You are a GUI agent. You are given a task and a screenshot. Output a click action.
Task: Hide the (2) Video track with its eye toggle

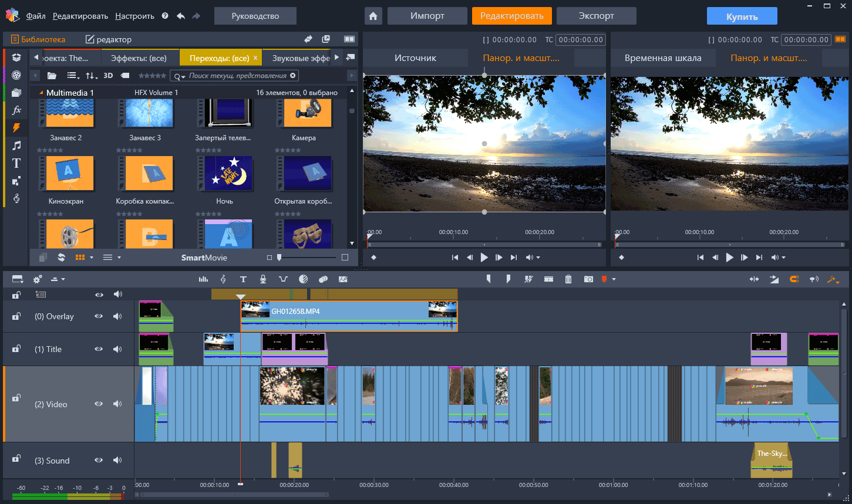(x=99, y=404)
